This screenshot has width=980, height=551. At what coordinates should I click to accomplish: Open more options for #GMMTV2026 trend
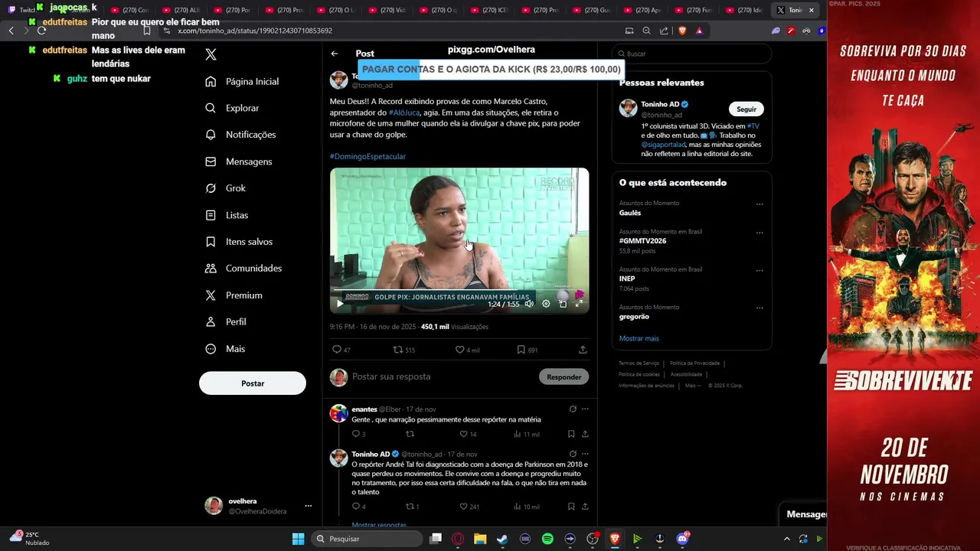pyautogui.click(x=759, y=233)
